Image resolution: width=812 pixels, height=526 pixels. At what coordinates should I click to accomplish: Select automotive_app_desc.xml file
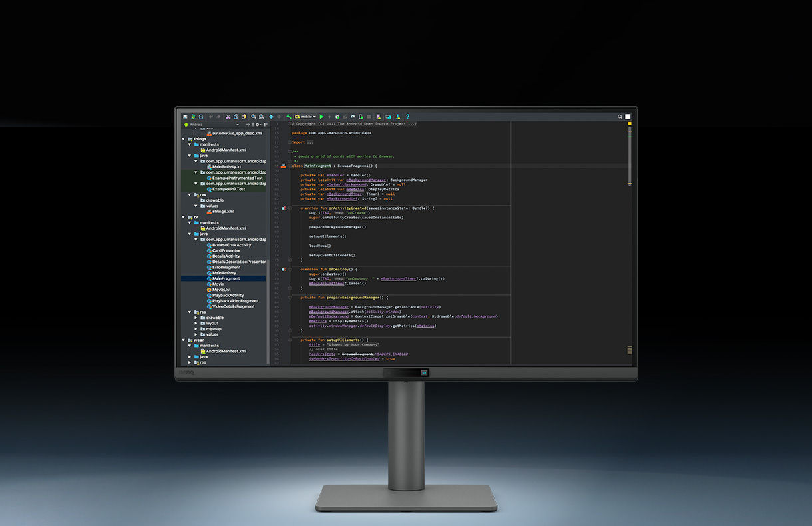[234, 133]
